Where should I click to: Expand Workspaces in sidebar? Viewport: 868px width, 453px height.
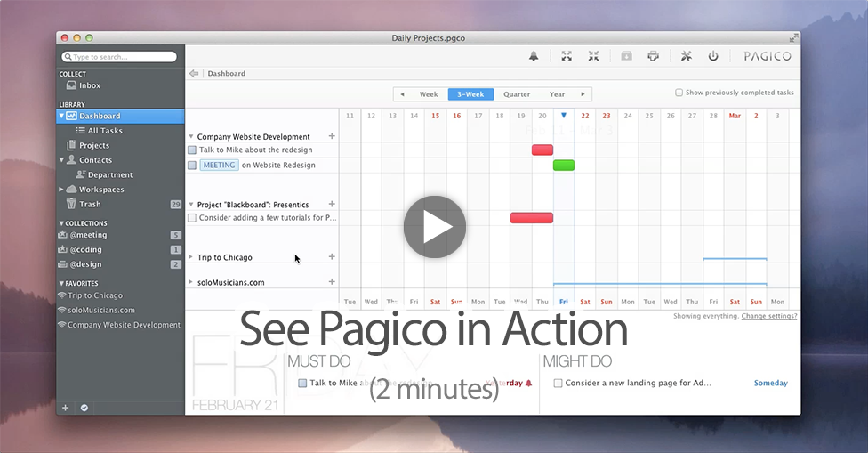point(60,190)
